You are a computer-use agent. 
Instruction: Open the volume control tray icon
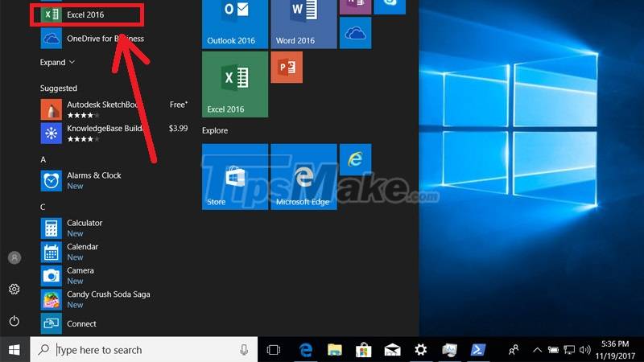[x=585, y=350]
